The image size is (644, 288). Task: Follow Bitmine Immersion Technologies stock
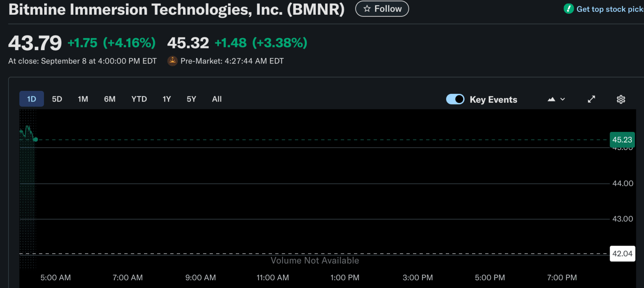[382, 9]
